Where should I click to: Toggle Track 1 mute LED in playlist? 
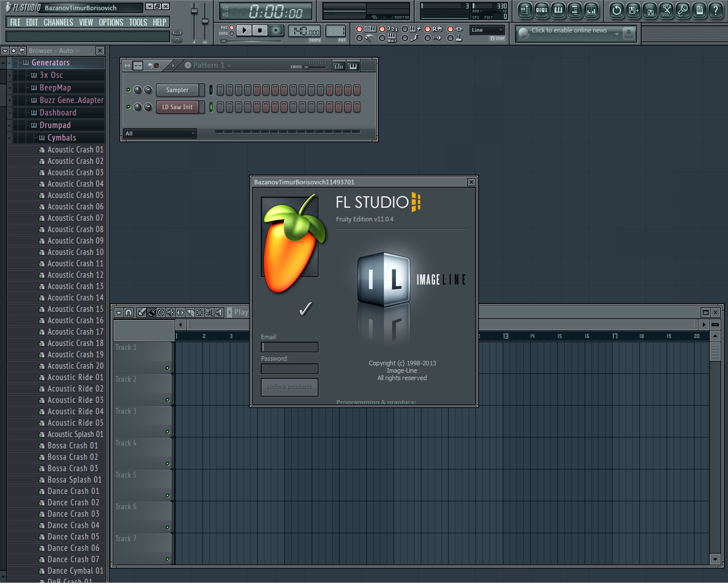168,368
